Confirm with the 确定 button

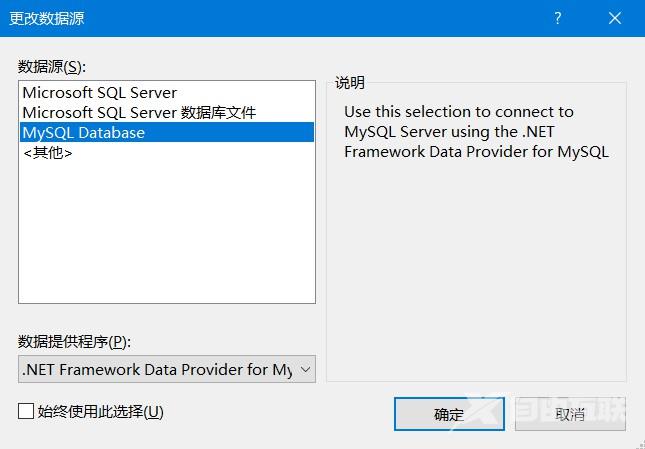coord(449,414)
